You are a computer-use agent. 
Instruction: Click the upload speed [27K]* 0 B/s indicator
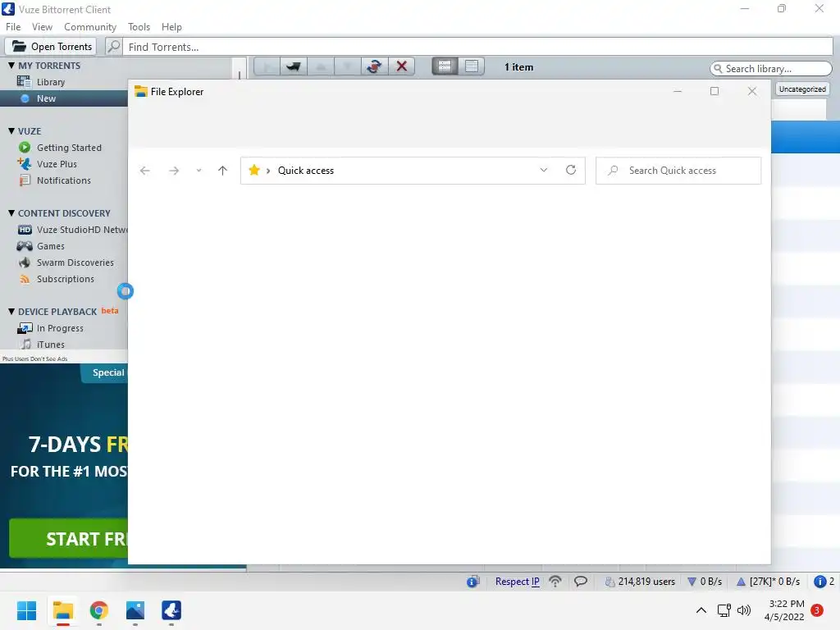[768, 582]
